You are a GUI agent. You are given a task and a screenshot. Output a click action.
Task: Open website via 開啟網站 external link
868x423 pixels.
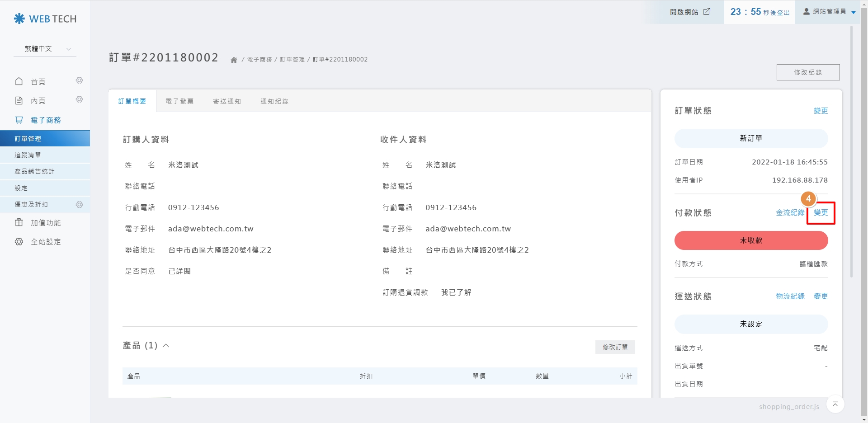[690, 12]
